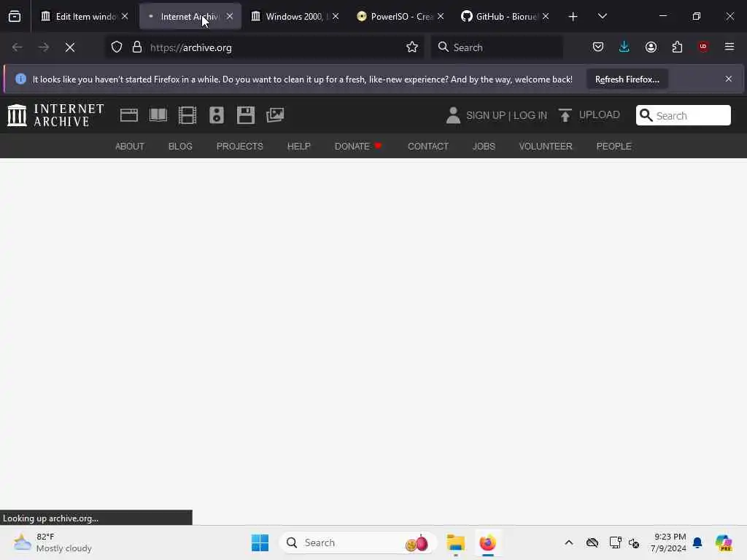The height and width of the screenshot is (560, 747).
Task: Open the Internet Archive video film icon
Action: [187, 115]
